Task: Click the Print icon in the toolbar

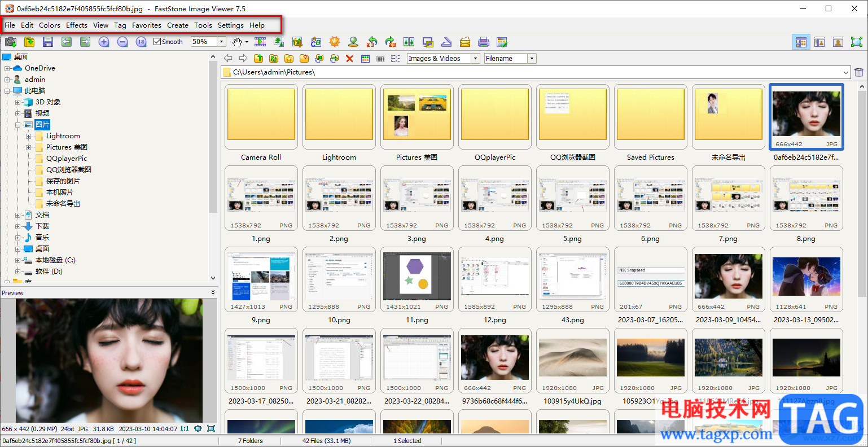Action: tap(484, 42)
